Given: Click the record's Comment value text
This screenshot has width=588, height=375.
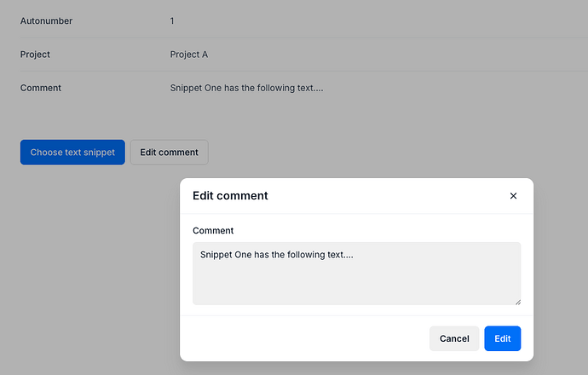Looking at the screenshot, I should coord(246,88).
